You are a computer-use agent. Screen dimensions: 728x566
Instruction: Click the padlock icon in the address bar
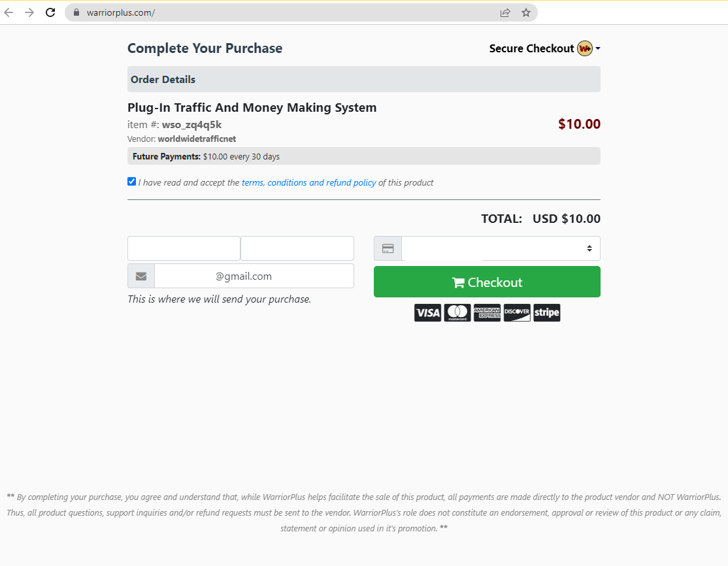click(76, 12)
